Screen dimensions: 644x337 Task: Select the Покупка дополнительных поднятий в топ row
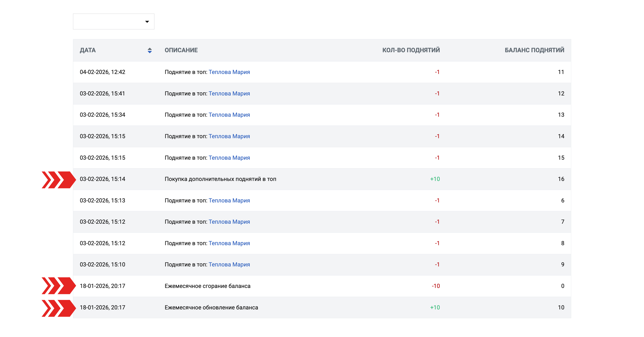[220, 179]
